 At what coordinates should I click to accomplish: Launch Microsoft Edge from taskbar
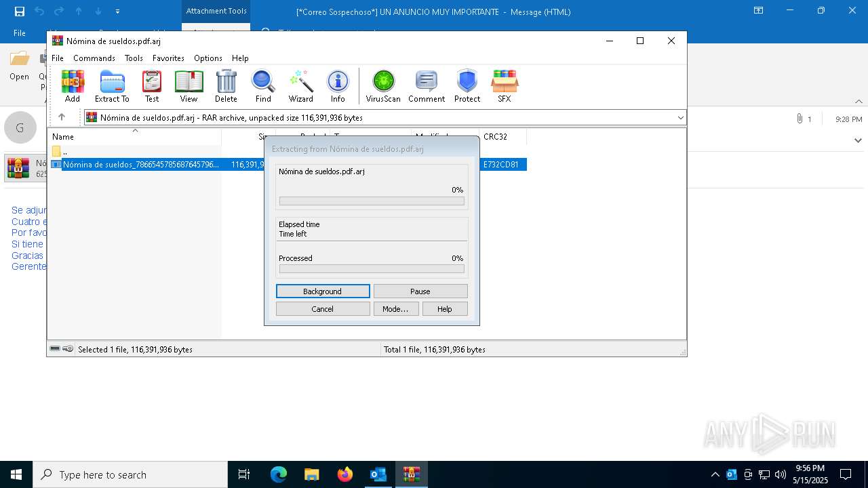coord(279,474)
